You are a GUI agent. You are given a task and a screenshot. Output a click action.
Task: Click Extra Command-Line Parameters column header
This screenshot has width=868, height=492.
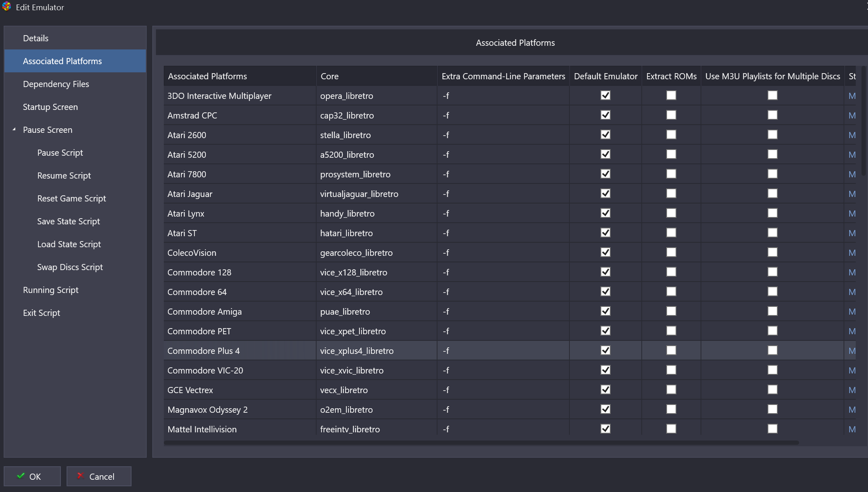point(503,76)
